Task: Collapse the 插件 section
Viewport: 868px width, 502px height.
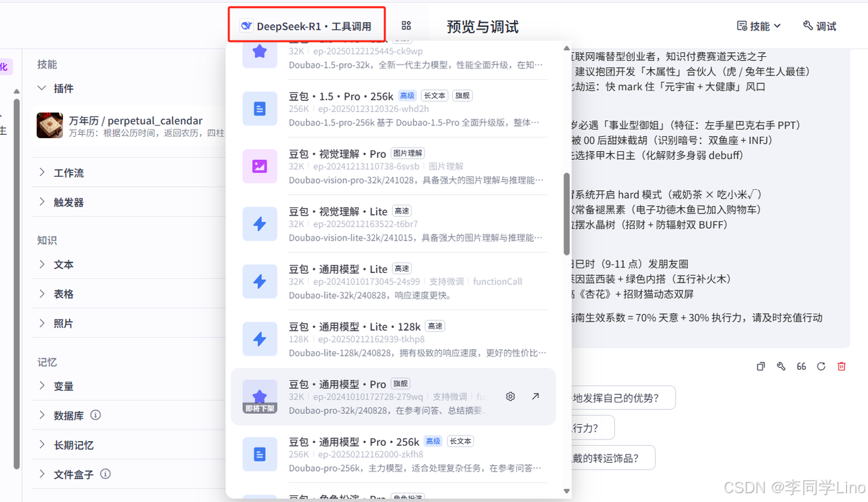Action: pos(42,88)
